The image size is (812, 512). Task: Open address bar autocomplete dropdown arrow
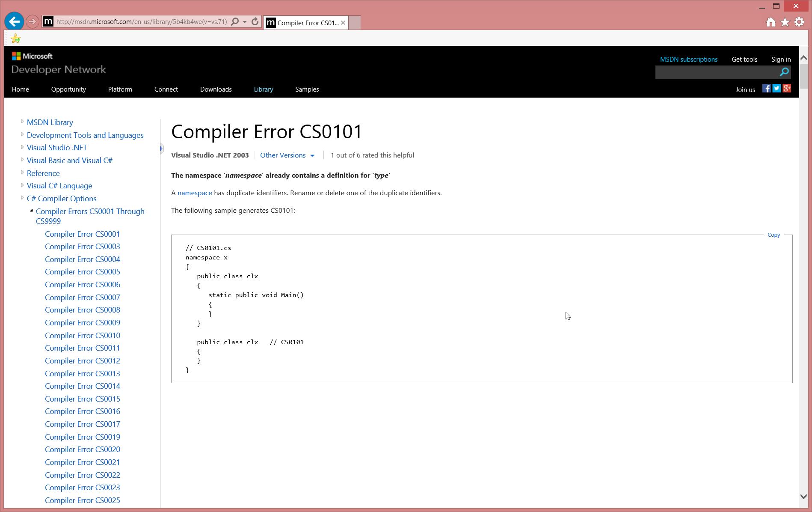(x=245, y=21)
